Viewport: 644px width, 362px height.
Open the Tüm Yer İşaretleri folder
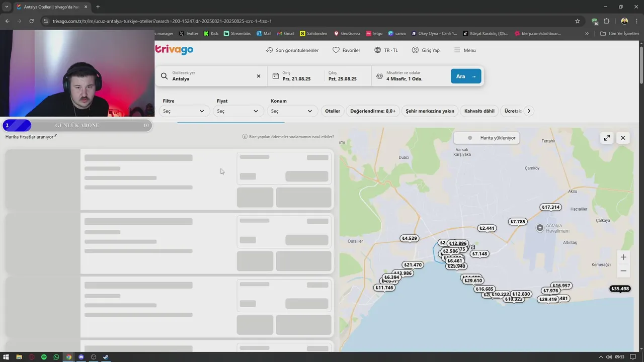point(620,34)
